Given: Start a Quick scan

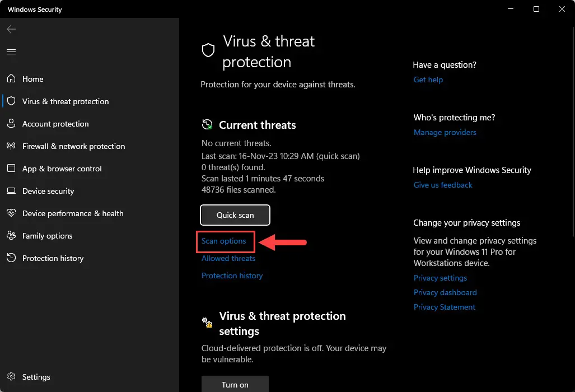Looking at the screenshot, I should (x=235, y=215).
